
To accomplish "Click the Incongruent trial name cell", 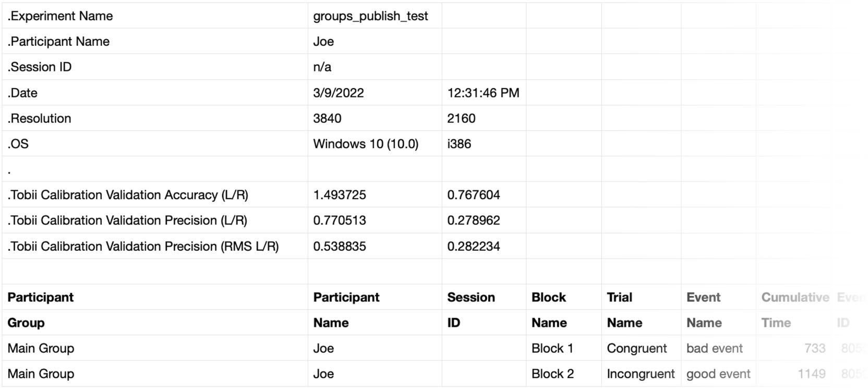I will [641, 374].
